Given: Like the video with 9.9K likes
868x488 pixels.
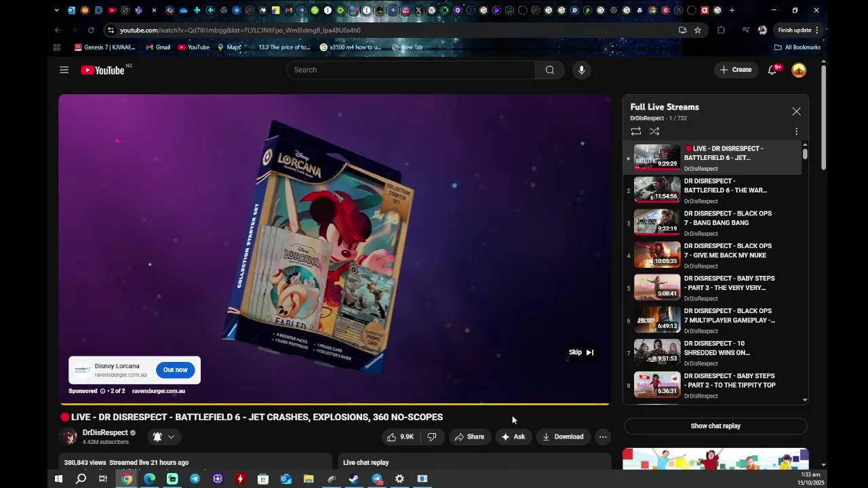Looking at the screenshot, I should point(400,437).
